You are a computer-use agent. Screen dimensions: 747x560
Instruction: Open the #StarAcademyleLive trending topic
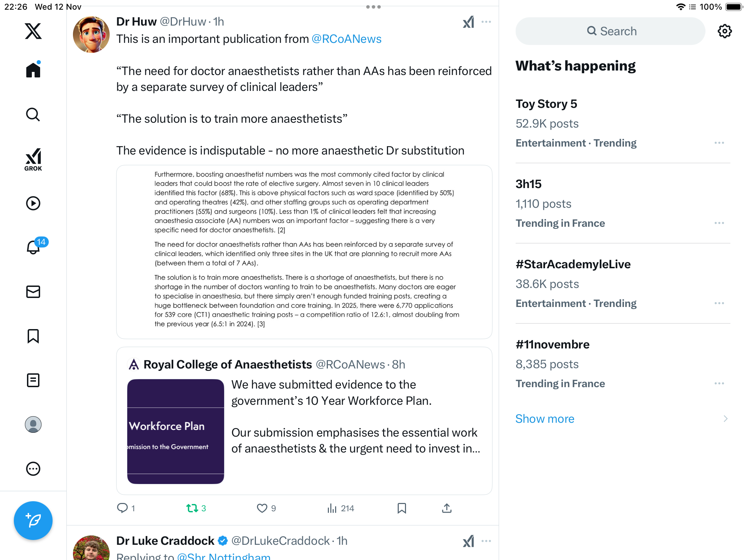coord(573,264)
